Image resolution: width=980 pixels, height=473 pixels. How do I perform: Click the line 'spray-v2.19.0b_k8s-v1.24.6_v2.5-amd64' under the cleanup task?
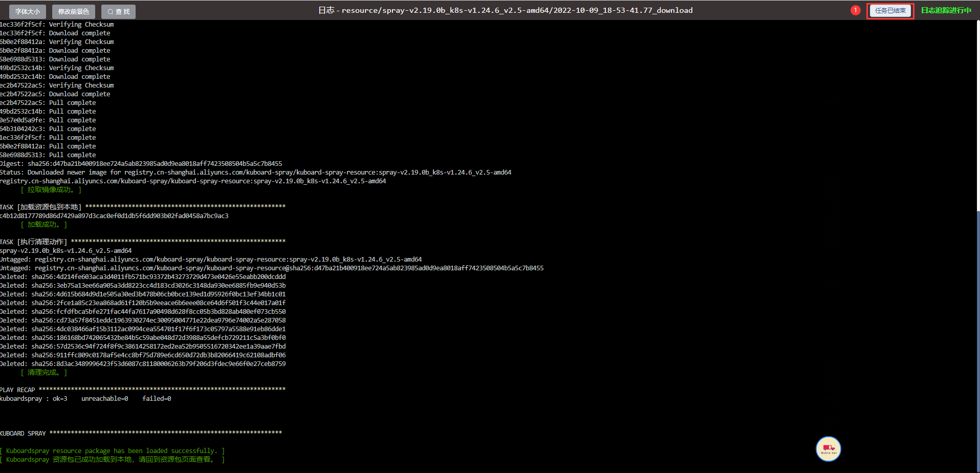[x=66, y=251]
